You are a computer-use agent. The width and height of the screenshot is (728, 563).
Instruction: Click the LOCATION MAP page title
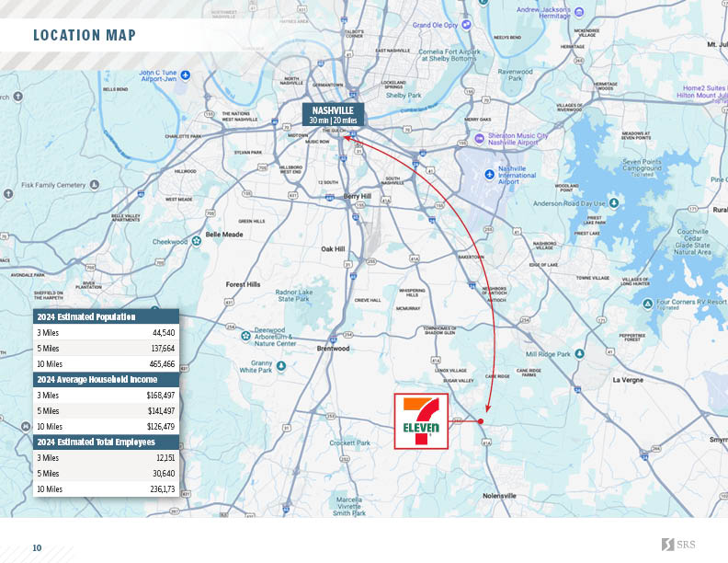point(85,35)
